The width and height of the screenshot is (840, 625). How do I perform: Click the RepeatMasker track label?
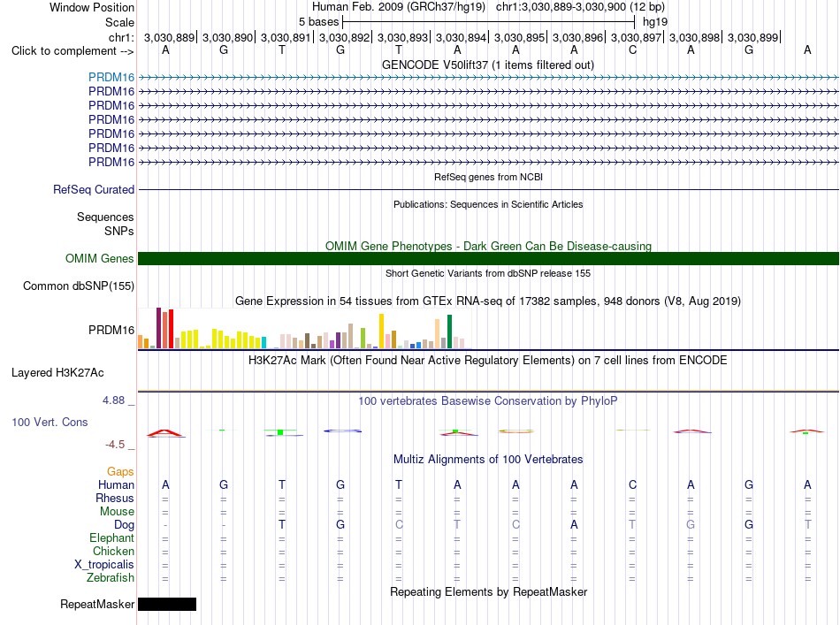click(x=97, y=604)
